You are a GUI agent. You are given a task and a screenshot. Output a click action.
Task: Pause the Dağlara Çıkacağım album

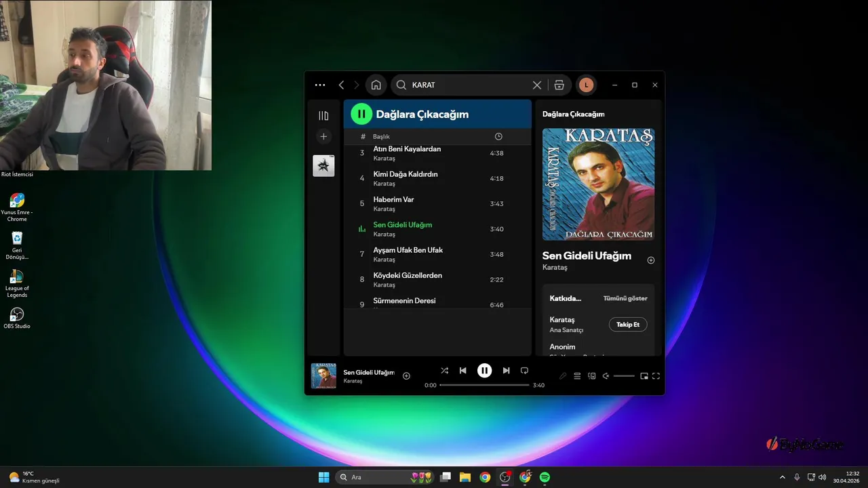click(x=361, y=114)
